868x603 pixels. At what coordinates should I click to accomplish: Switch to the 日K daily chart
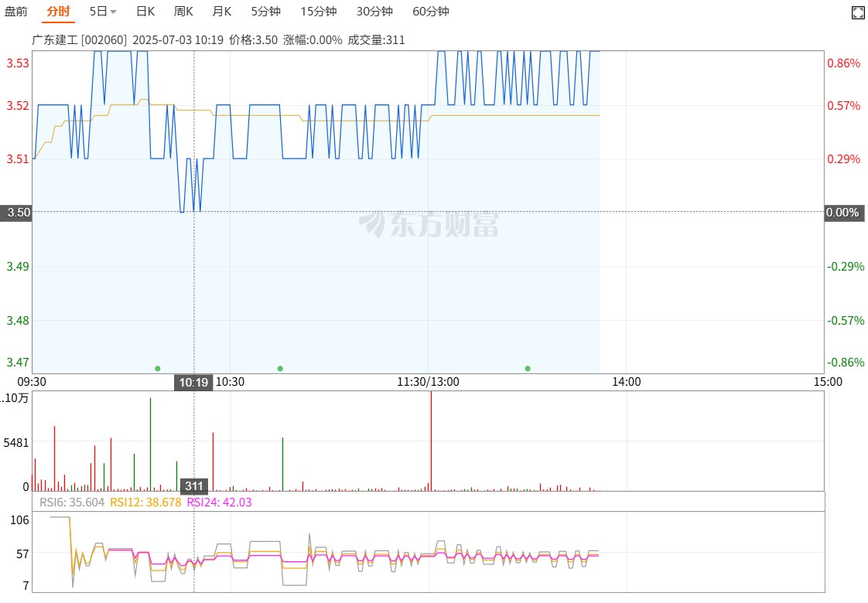pos(145,11)
